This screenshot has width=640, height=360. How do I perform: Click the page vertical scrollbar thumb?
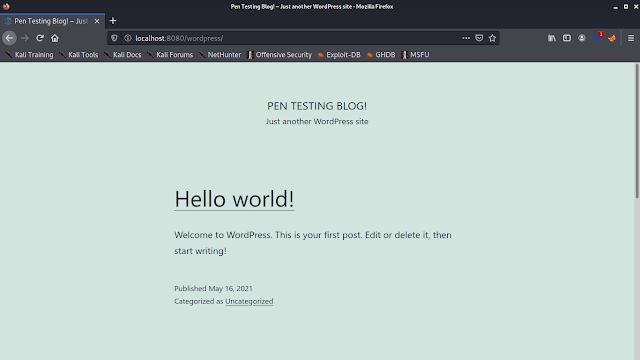637,131
